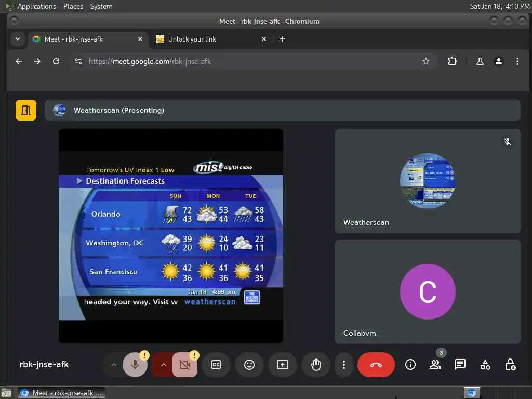The height and width of the screenshot is (399, 532).
Task: Switch to the Meet - rbk-jnse-afk tab
Action: [x=88, y=39]
